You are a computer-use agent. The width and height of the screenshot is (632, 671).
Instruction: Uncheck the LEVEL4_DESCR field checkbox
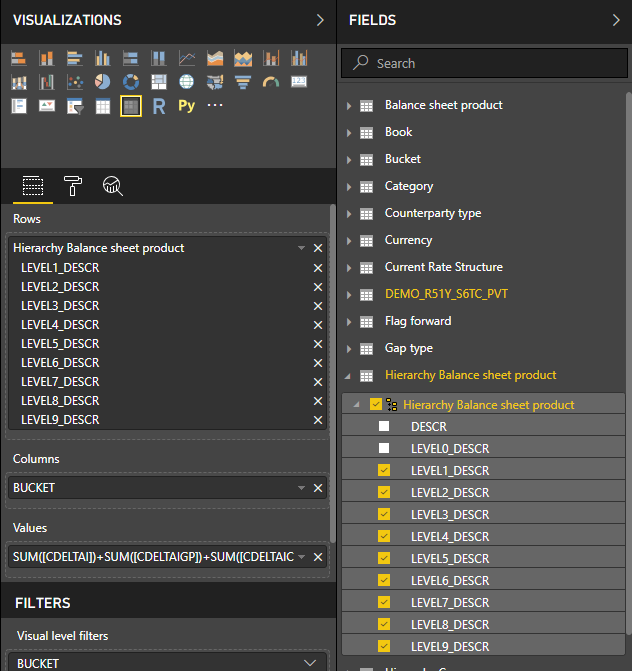coord(384,536)
